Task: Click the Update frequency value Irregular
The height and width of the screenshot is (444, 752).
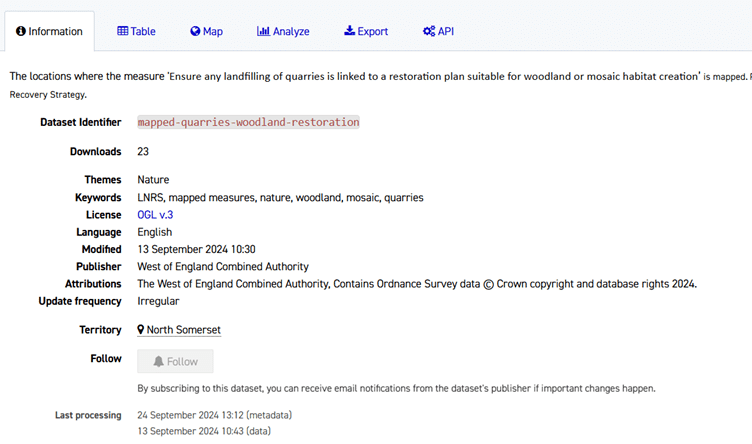Action: pos(158,301)
